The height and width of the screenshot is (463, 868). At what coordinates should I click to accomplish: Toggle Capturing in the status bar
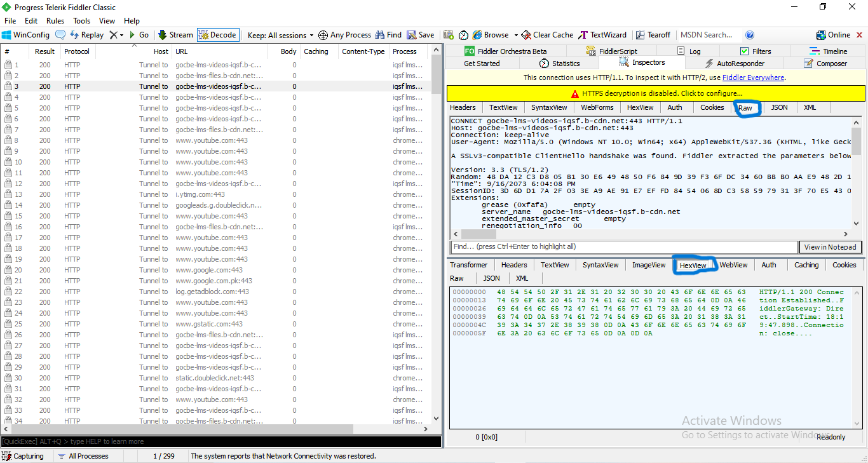[23, 456]
